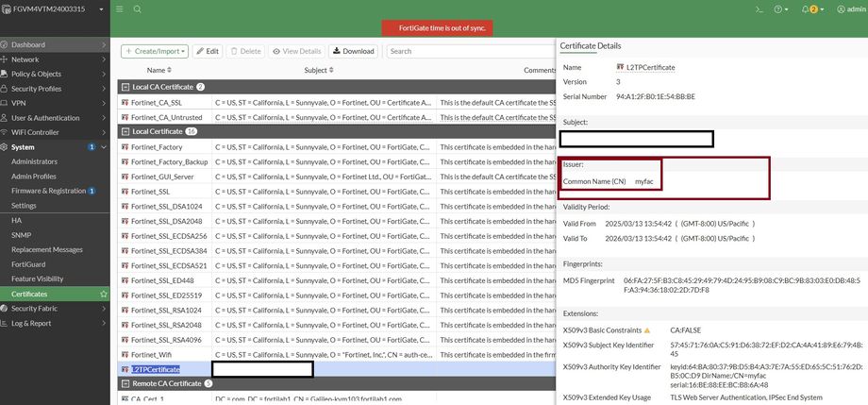Collapse the System menu chevron
Screen dimensions: 868x405
[104, 147]
